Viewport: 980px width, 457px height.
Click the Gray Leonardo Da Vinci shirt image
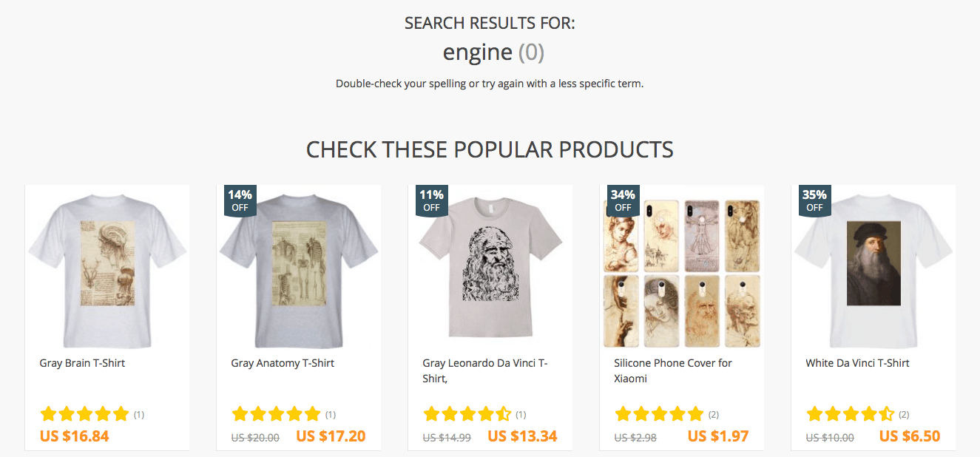pos(490,266)
